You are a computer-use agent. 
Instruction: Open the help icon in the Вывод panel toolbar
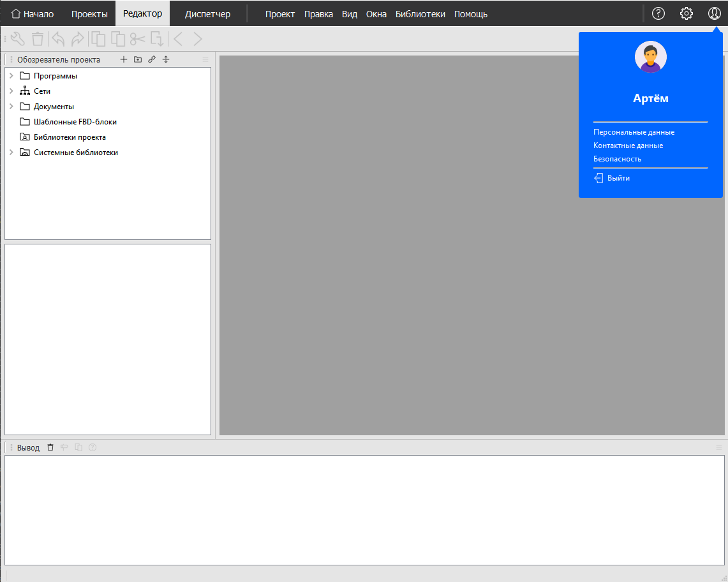pos(93,447)
